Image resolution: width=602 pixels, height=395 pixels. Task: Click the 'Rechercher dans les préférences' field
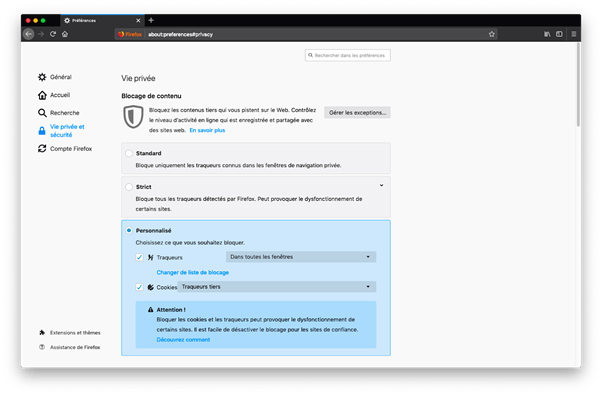pyautogui.click(x=348, y=55)
